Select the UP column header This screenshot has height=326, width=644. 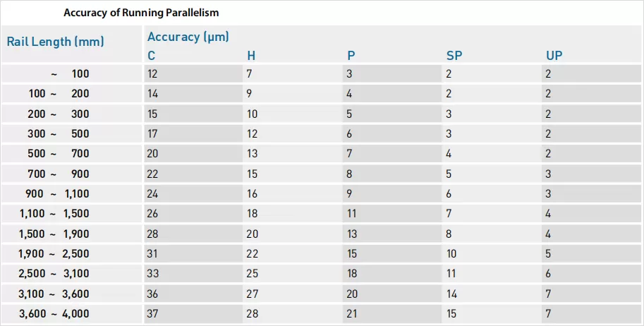pyautogui.click(x=554, y=56)
